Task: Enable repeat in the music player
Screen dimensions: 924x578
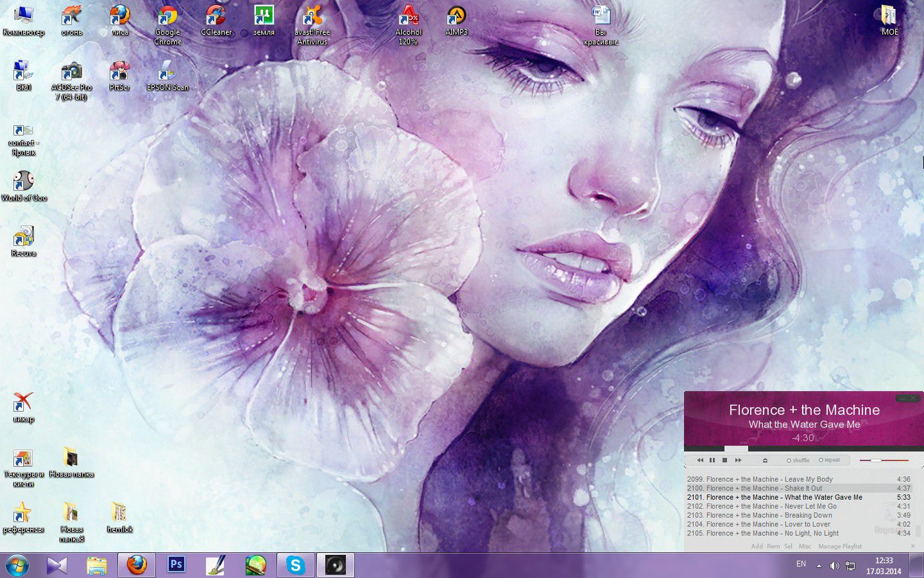Action: [830, 460]
